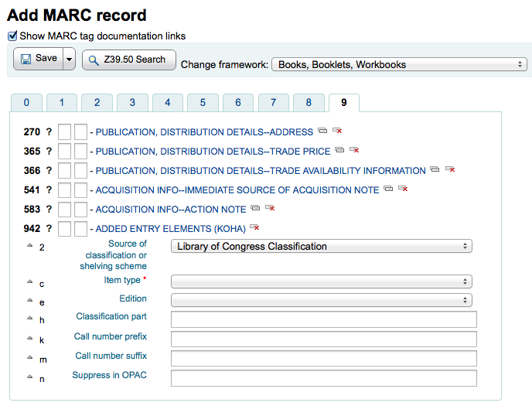Screen dimensions: 532x406
Task: Click the Classification part input field
Action: point(323,319)
